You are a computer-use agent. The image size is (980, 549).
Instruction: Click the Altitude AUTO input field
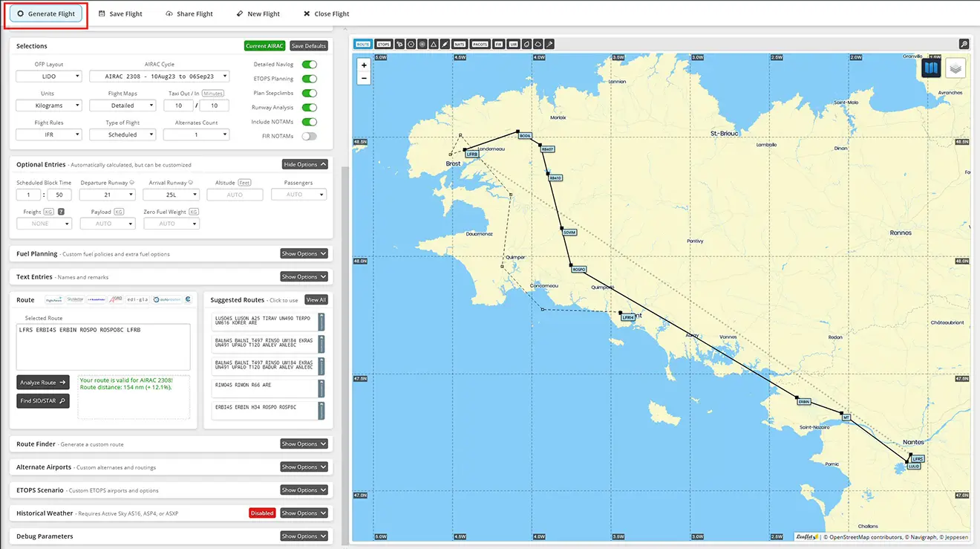[235, 195]
